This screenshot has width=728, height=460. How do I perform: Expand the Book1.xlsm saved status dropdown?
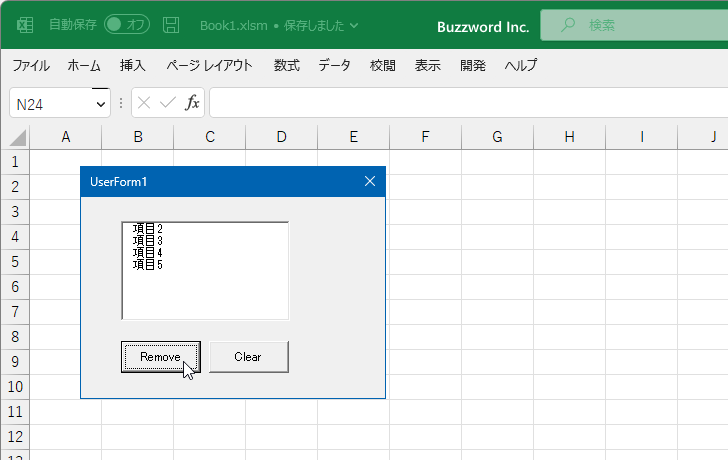click(354, 26)
